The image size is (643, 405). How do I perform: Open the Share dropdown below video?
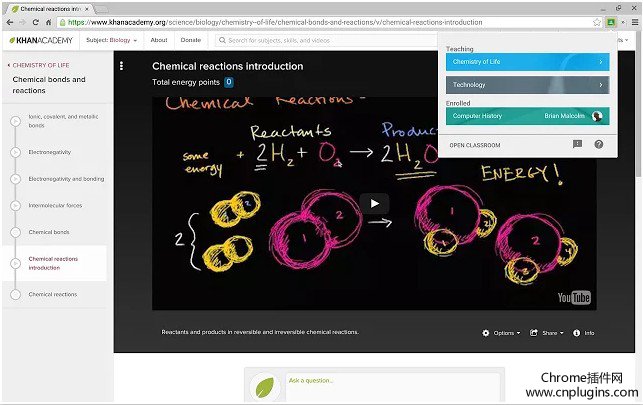[x=547, y=333]
